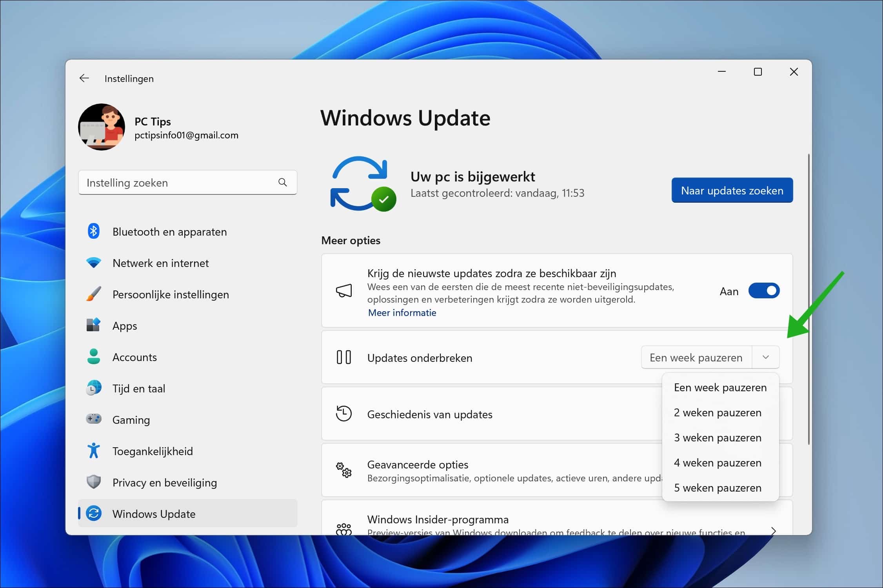
Task: Choose 5 weken pauzeren option
Action: (720, 488)
